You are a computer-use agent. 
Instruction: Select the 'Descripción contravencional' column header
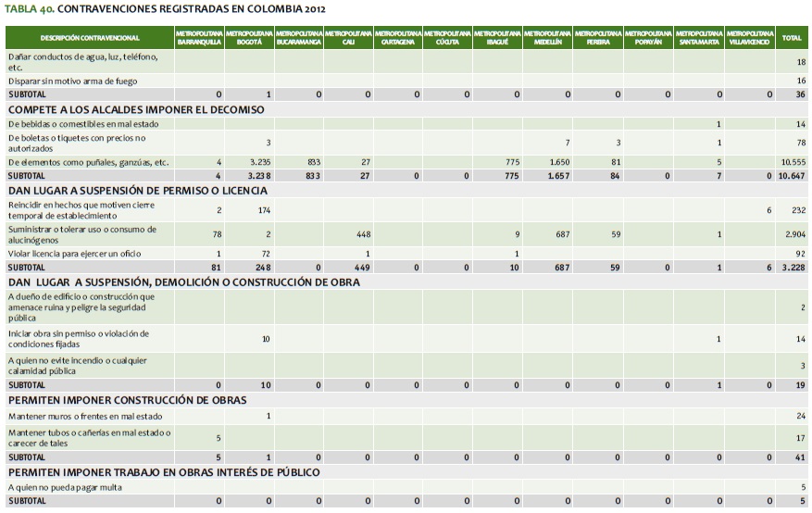coord(90,38)
